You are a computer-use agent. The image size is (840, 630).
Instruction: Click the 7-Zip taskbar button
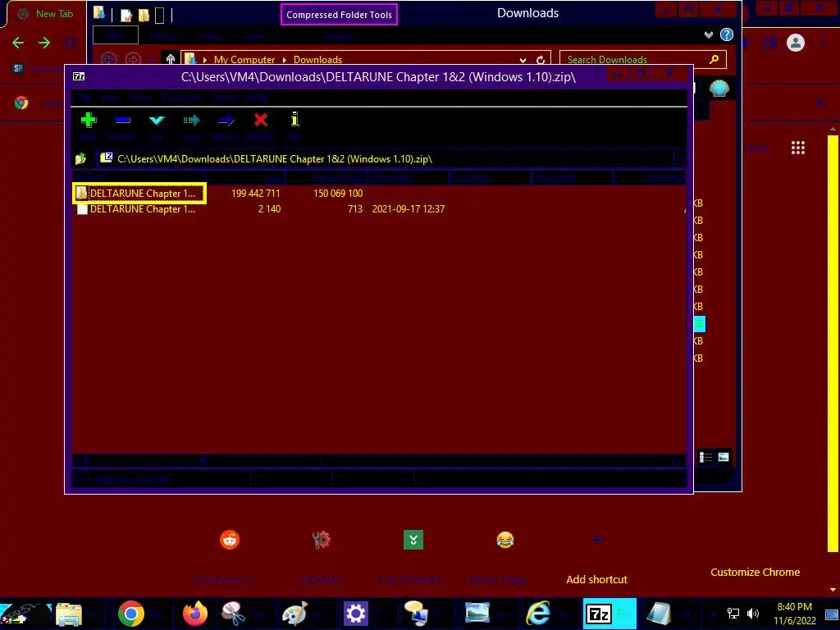click(x=609, y=614)
